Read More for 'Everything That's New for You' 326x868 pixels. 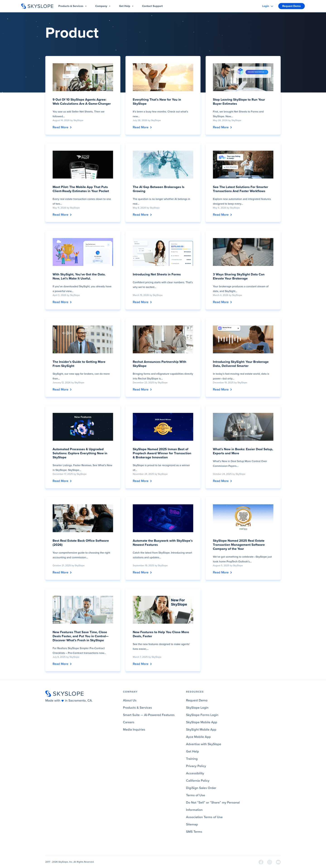click(142, 127)
